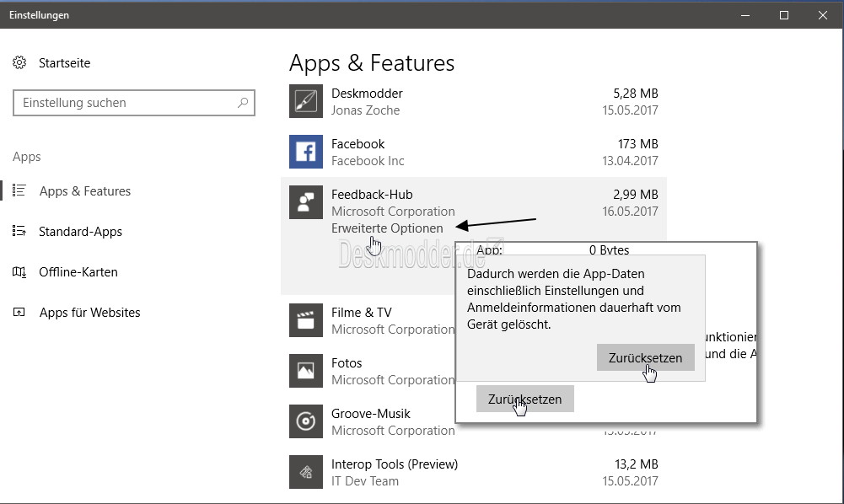Click the 13,2 MB size value
Viewport: 844px width, 504px height.
[x=637, y=464]
